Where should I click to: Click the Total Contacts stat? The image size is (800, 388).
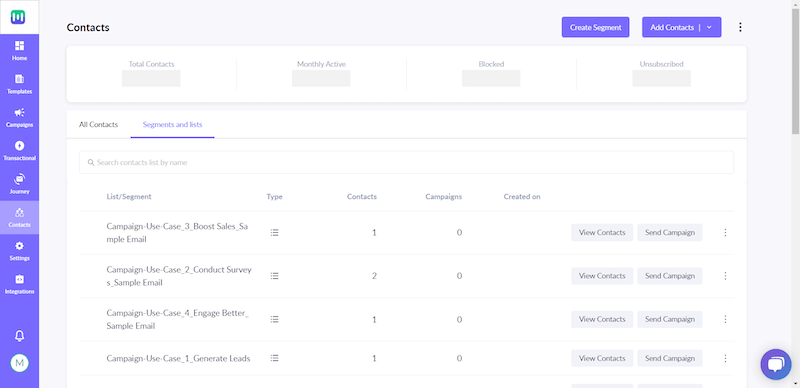(151, 74)
